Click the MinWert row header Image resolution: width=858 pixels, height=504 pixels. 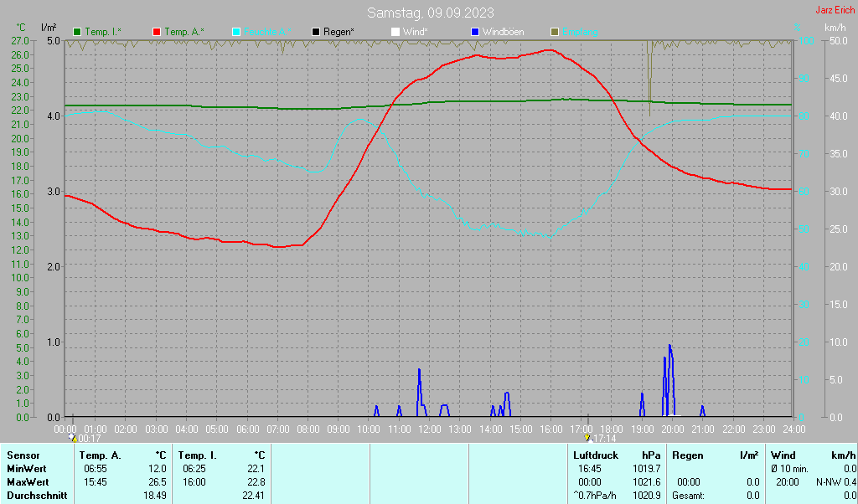click(27, 469)
